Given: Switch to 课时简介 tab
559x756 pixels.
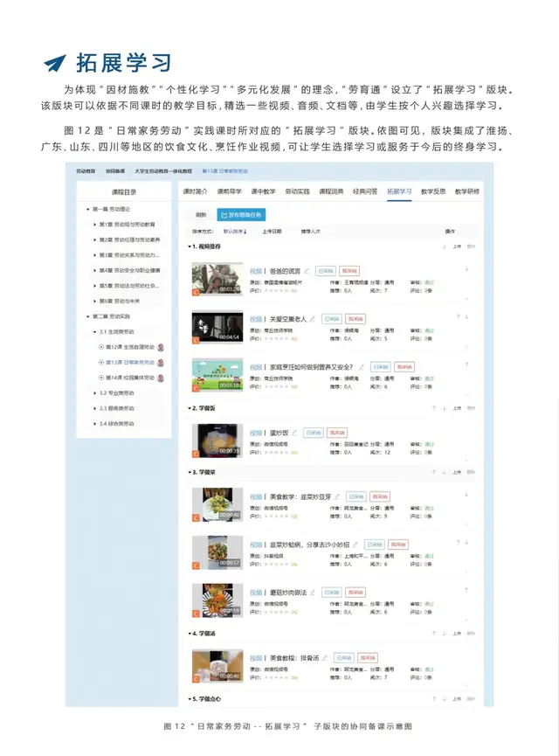Looking at the screenshot, I should (x=195, y=191).
